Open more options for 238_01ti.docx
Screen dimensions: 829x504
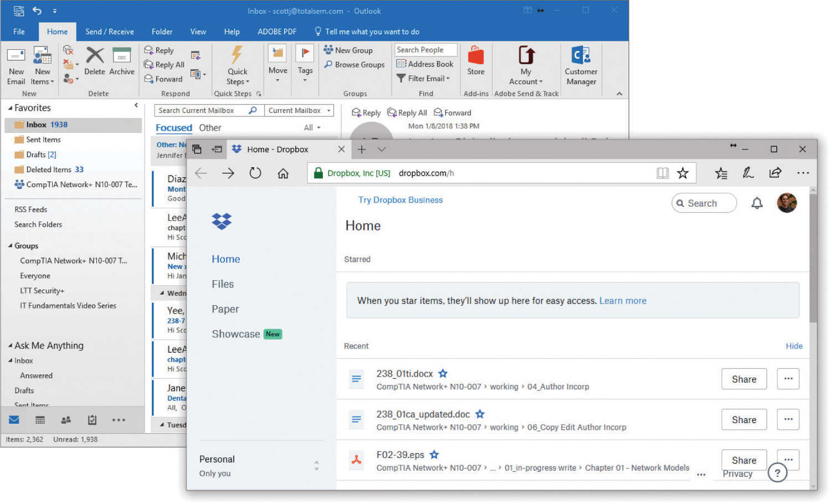tap(788, 379)
